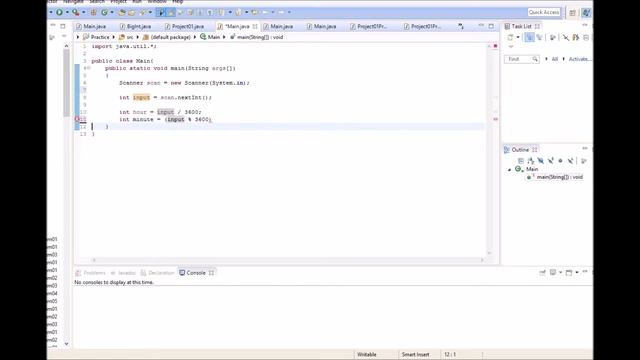Click the Collapse All icon in Outline
640x360 pixels.
pyautogui.click(x=521, y=161)
